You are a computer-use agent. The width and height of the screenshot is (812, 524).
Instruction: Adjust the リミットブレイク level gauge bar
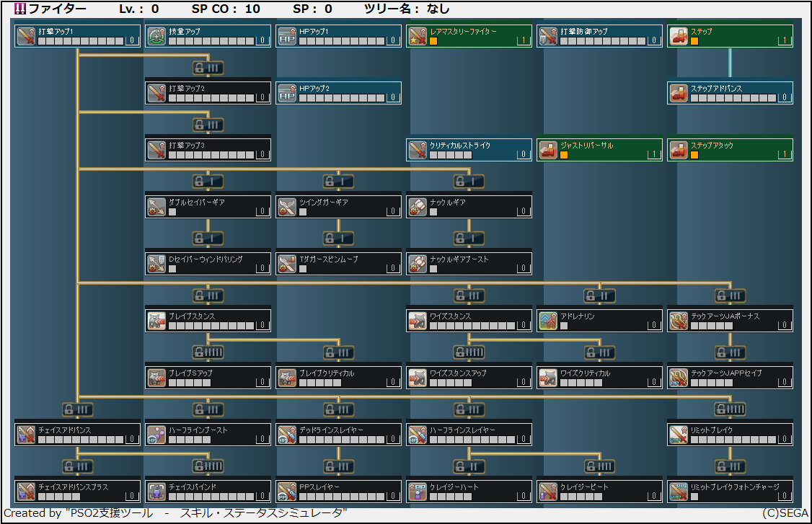(x=733, y=440)
